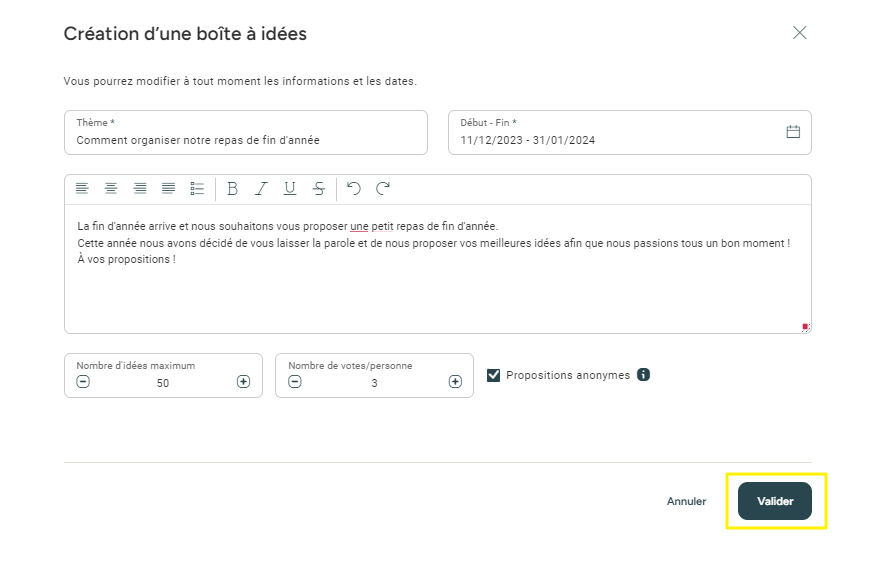
Task: Insert a bulleted list
Action: (x=197, y=188)
